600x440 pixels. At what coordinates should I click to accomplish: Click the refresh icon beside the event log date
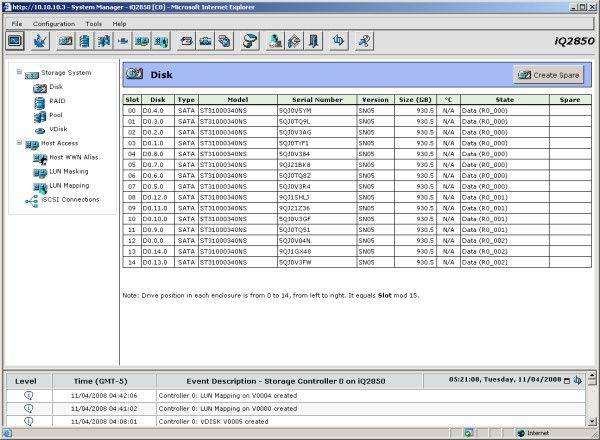point(578,380)
